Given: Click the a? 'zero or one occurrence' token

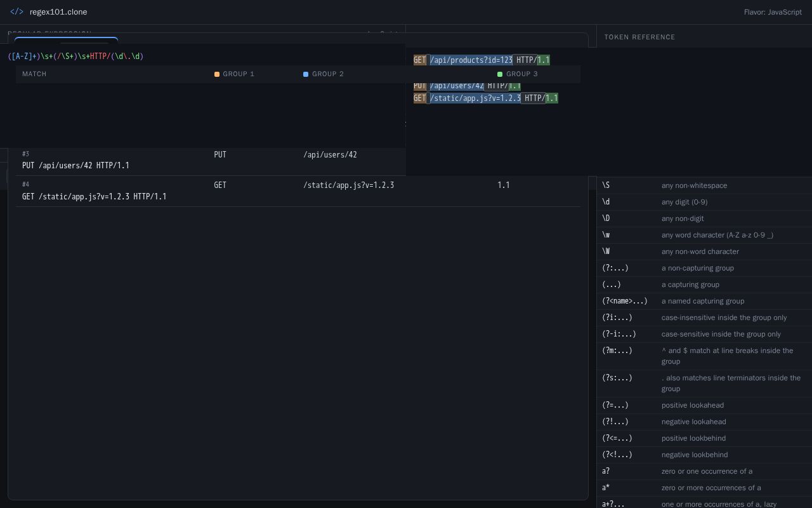Looking at the screenshot, I should tap(704, 471).
